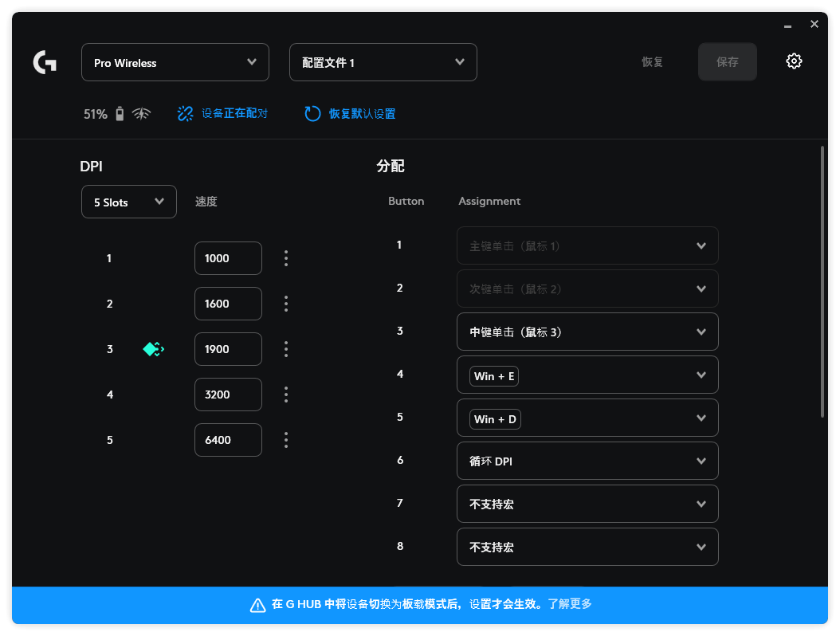Minimize the G HUB window

click(x=787, y=25)
